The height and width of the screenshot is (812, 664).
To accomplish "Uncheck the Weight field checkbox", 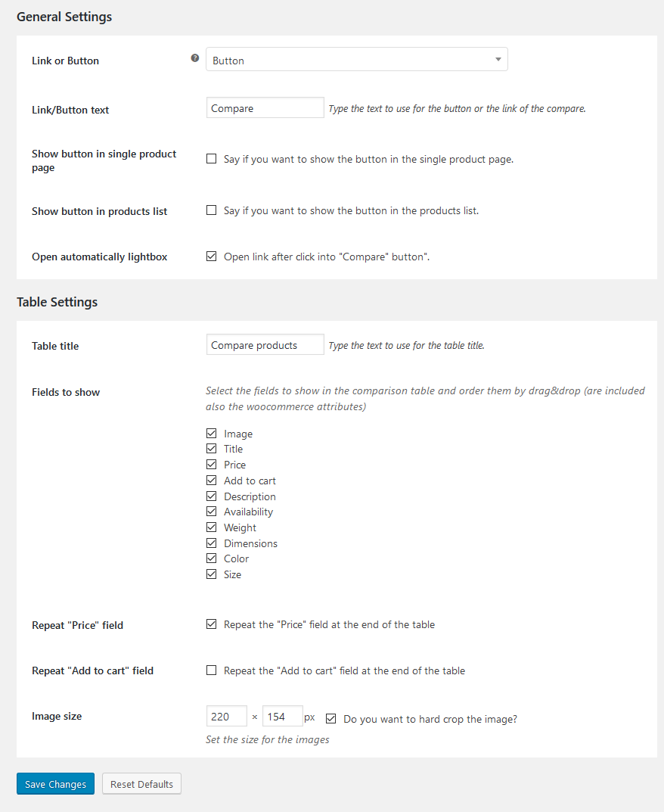I will [212, 527].
